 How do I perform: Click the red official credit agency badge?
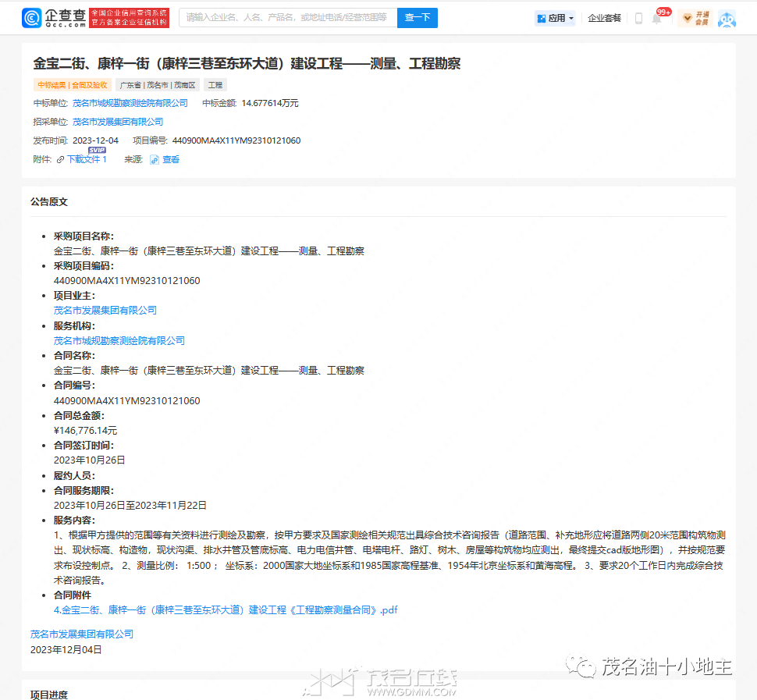pyautogui.click(x=129, y=18)
